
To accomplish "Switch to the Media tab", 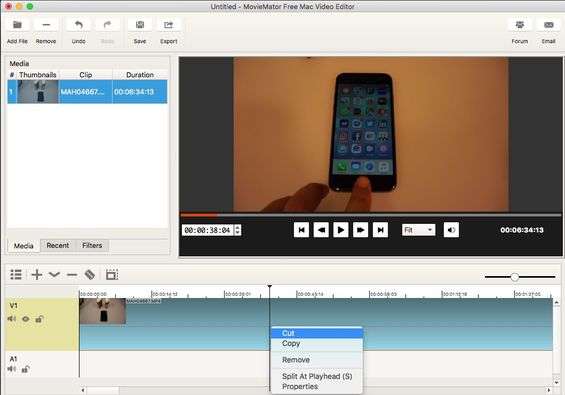I will tap(24, 246).
